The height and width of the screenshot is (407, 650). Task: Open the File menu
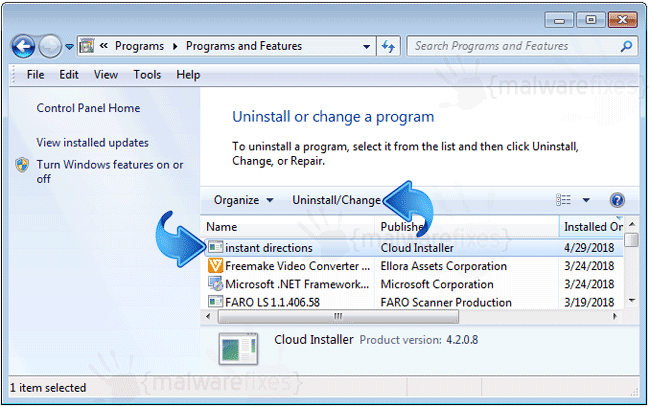[x=35, y=75]
